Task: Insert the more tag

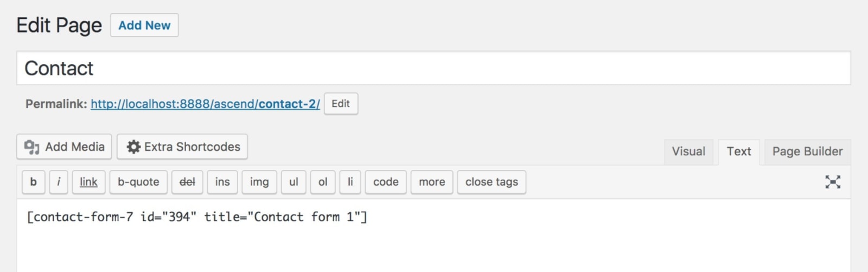Action: pos(432,182)
